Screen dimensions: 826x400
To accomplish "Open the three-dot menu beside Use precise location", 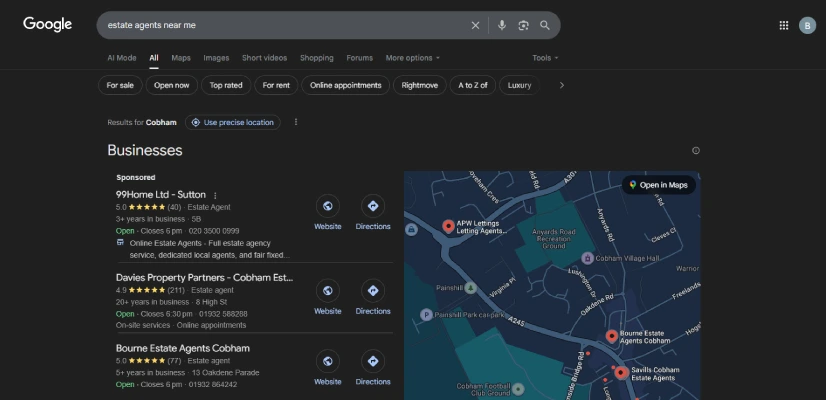I will [296, 122].
